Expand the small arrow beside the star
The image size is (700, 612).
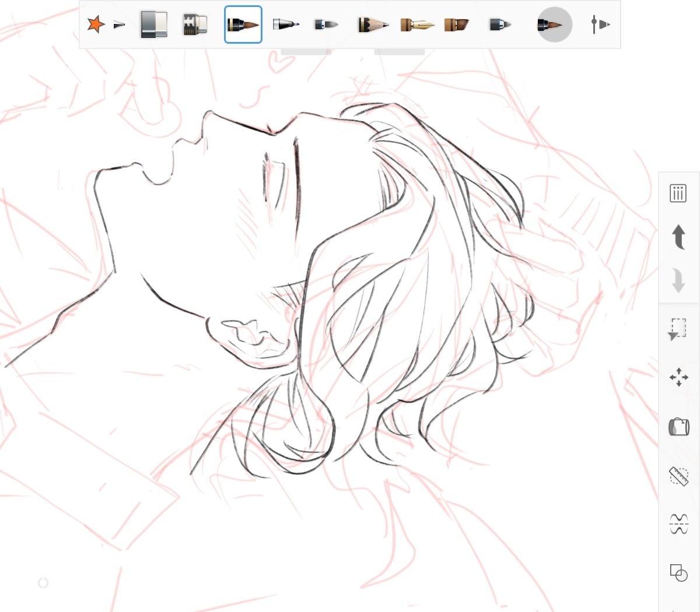pyautogui.click(x=119, y=24)
